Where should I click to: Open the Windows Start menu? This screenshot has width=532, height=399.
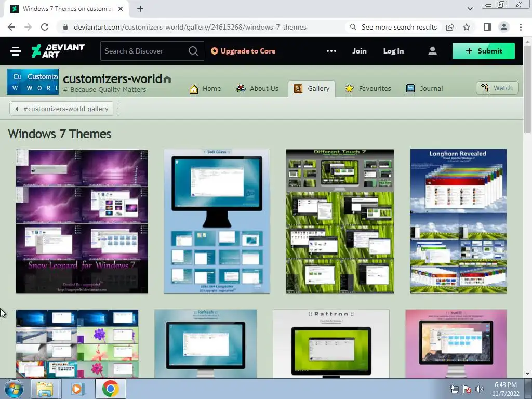(14, 389)
